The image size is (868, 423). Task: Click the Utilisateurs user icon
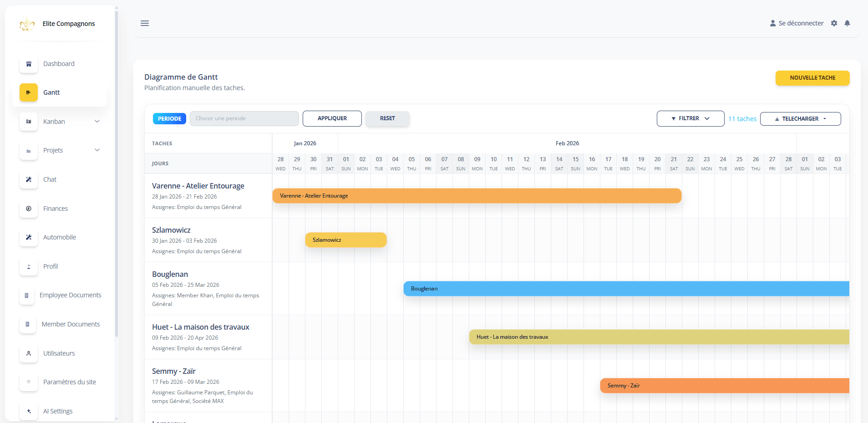coord(29,353)
